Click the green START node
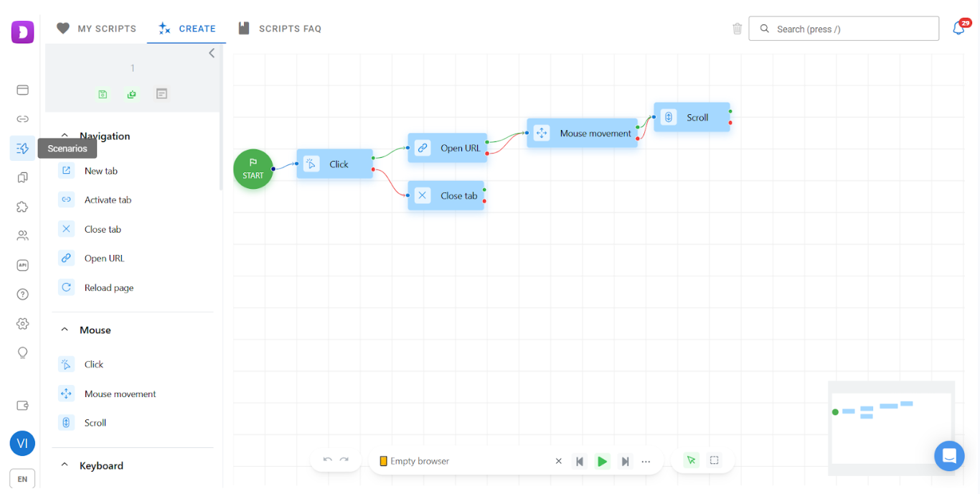 pos(253,169)
